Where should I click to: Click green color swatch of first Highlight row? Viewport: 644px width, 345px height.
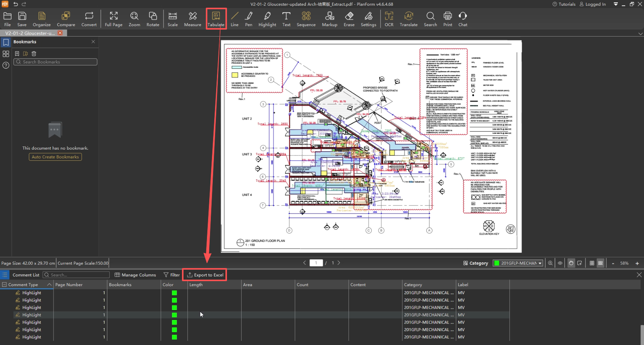174,293
